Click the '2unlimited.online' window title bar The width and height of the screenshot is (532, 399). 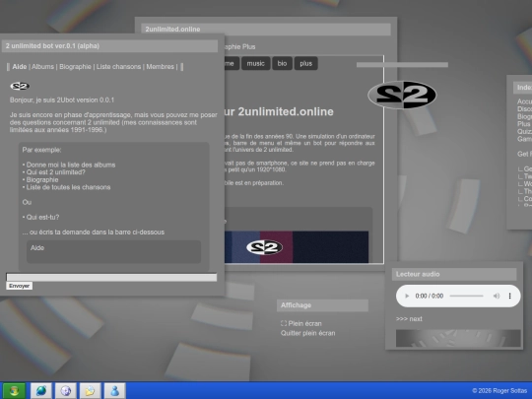266,30
